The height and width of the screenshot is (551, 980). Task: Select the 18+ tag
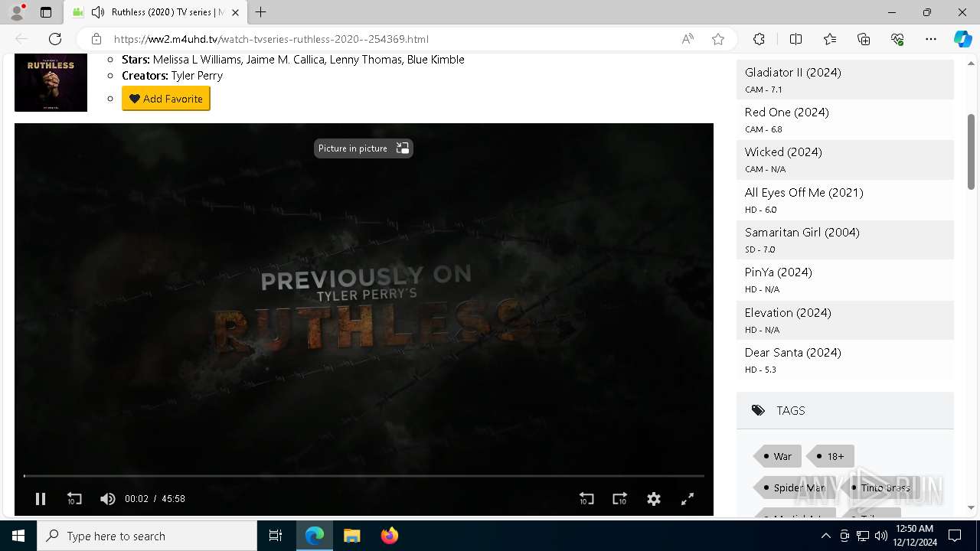click(x=831, y=456)
